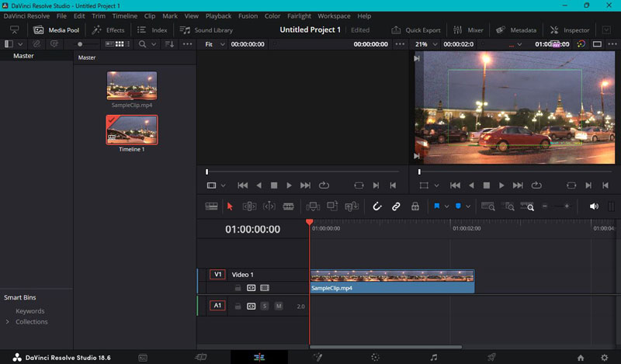The image size is (621, 364).
Task: Click the red Selection mode arrow
Action: (x=230, y=206)
